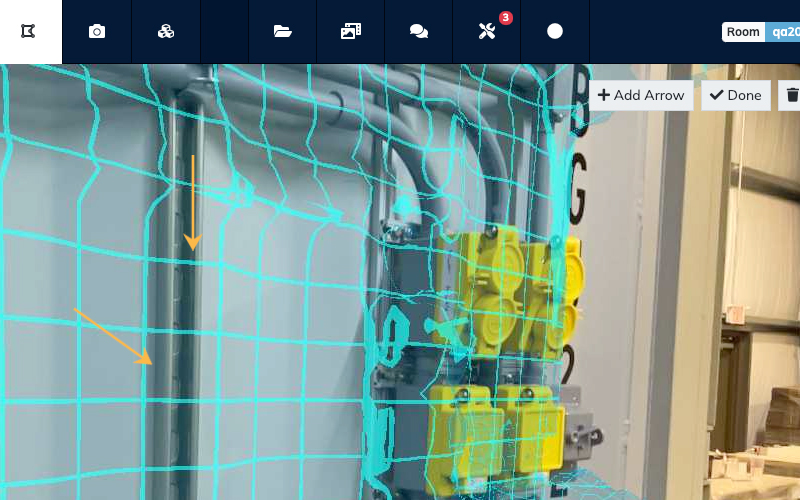This screenshot has width=800, height=500.
Task: Open the media gallery icon
Action: tap(351, 32)
